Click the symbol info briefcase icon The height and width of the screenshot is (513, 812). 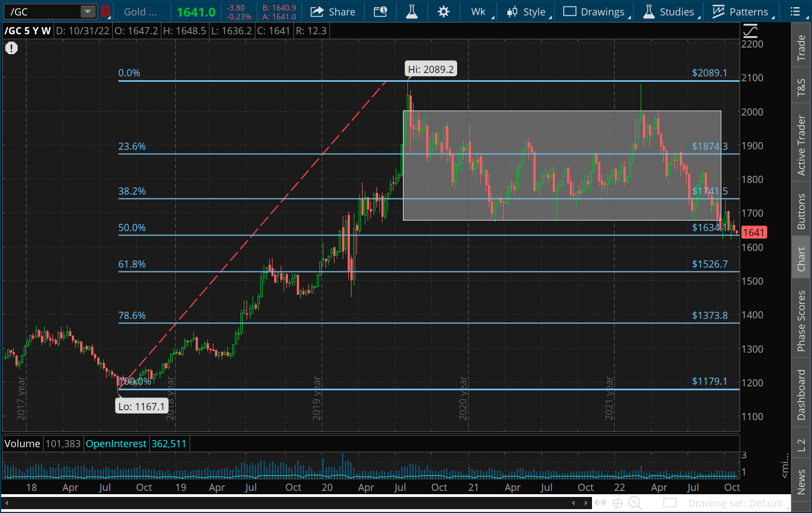(x=380, y=12)
